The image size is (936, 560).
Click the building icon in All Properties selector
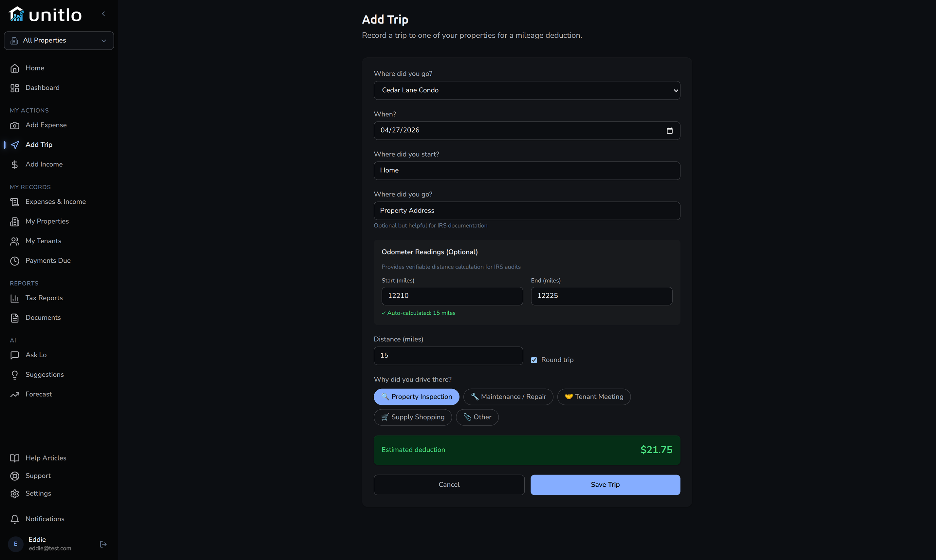pos(14,41)
